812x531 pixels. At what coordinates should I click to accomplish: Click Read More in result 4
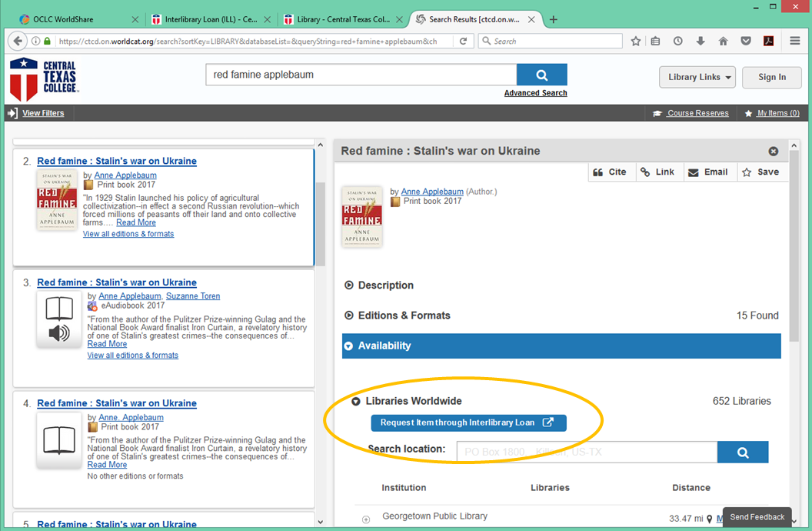pyautogui.click(x=107, y=465)
